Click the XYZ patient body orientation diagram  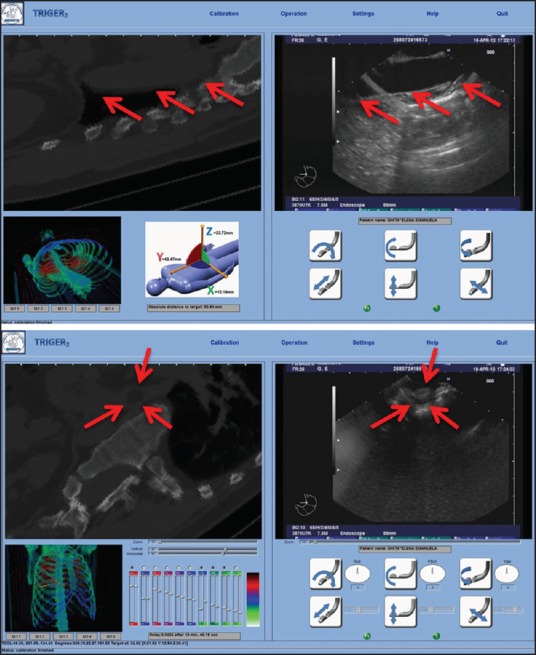point(192,259)
